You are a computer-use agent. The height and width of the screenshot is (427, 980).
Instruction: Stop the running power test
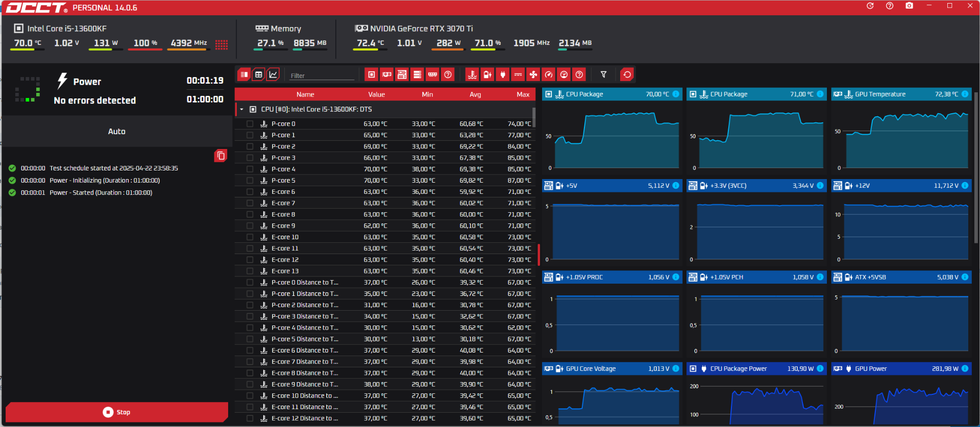117,412
